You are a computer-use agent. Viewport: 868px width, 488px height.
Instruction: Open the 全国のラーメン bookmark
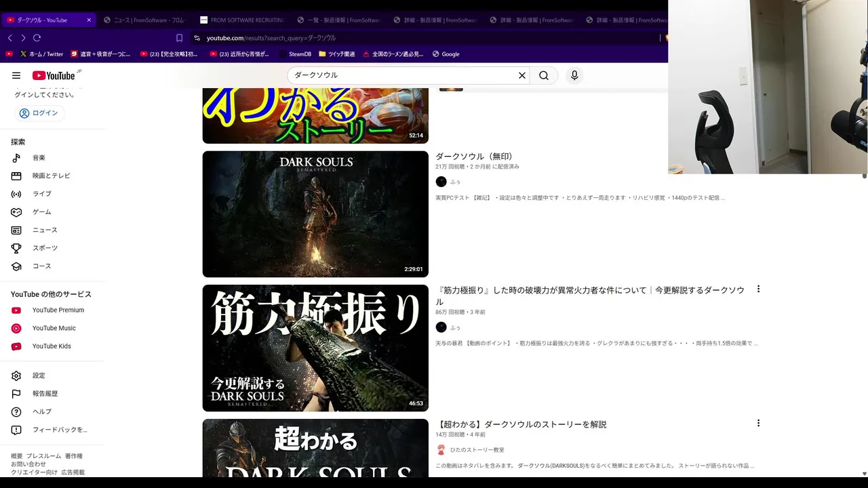pyautogui.click(x=393, y=54)
